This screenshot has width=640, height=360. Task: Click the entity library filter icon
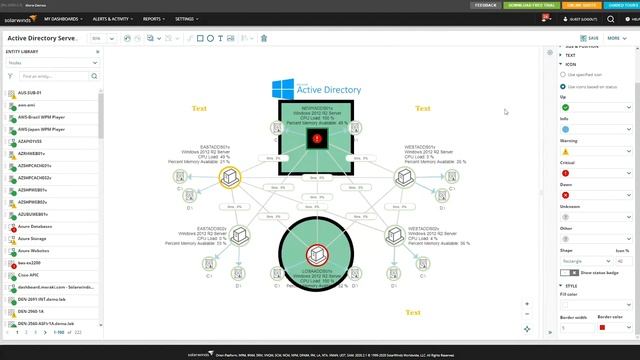point(11,76)
